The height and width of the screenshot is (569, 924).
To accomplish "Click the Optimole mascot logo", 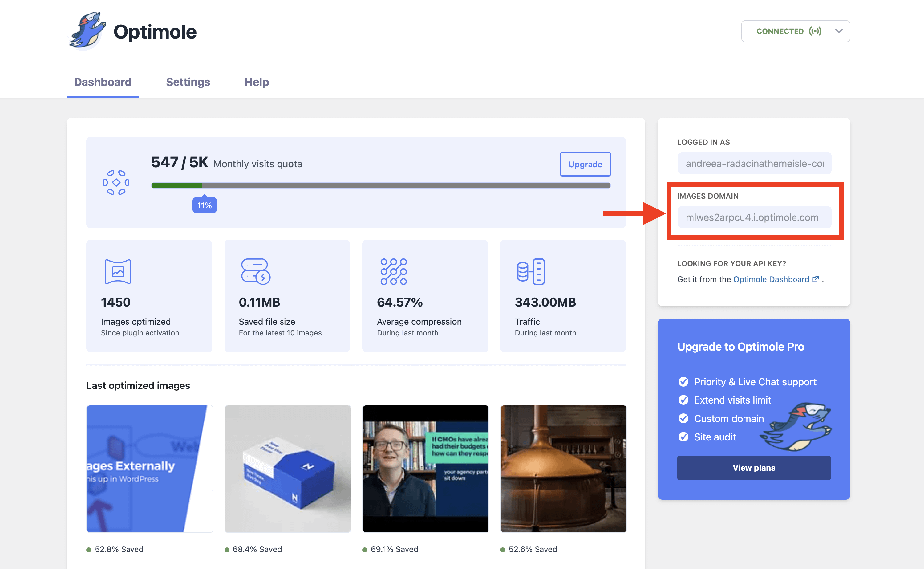I will (87, 31).
